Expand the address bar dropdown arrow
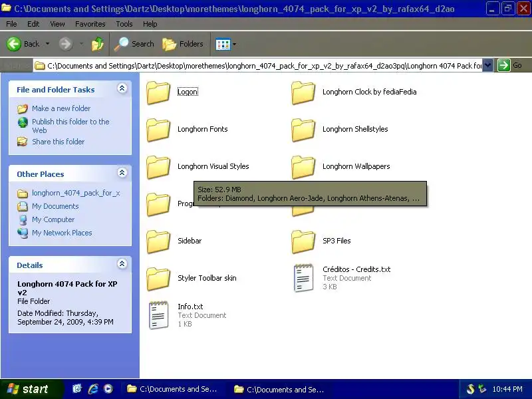This screenshot has height=399, width=532. (x=487, y=65)
